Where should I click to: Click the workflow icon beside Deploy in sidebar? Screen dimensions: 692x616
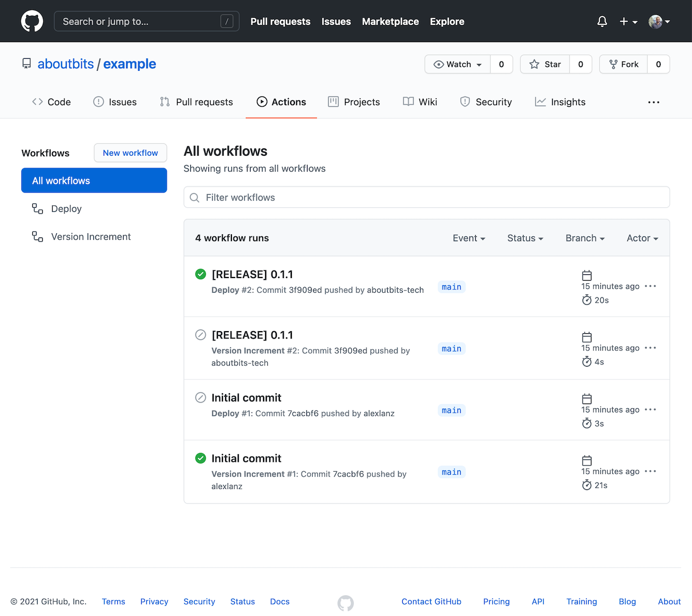(37, 208)
